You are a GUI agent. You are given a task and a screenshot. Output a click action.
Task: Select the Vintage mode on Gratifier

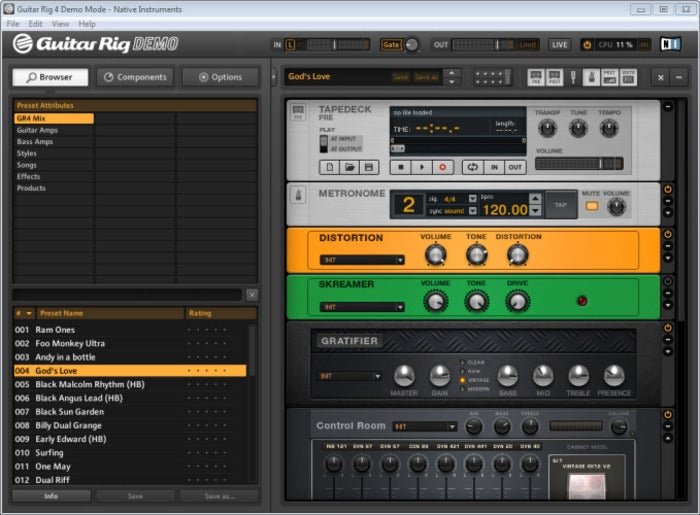coord(462,380)
